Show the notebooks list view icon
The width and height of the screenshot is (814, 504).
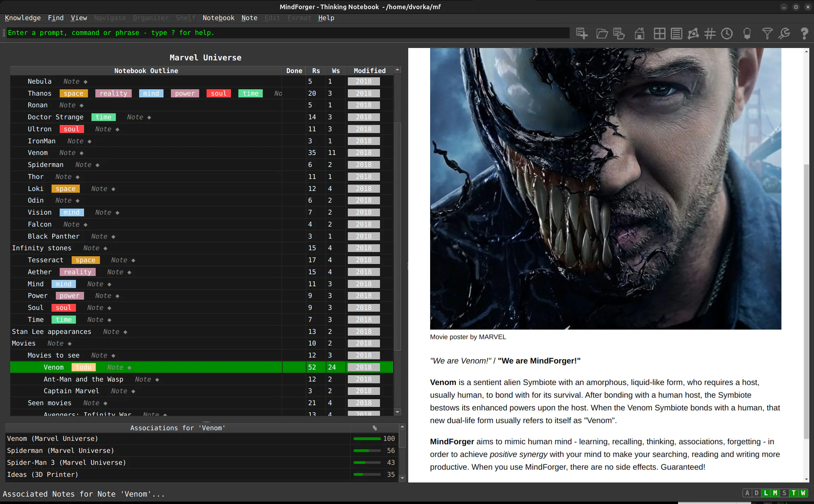click(676, 34)
